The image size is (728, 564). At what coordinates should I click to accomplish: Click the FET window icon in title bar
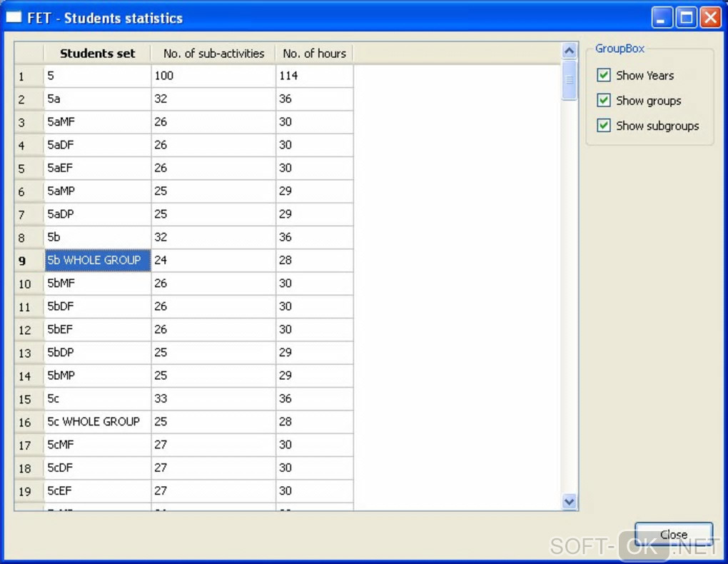[x=14, y=18]
